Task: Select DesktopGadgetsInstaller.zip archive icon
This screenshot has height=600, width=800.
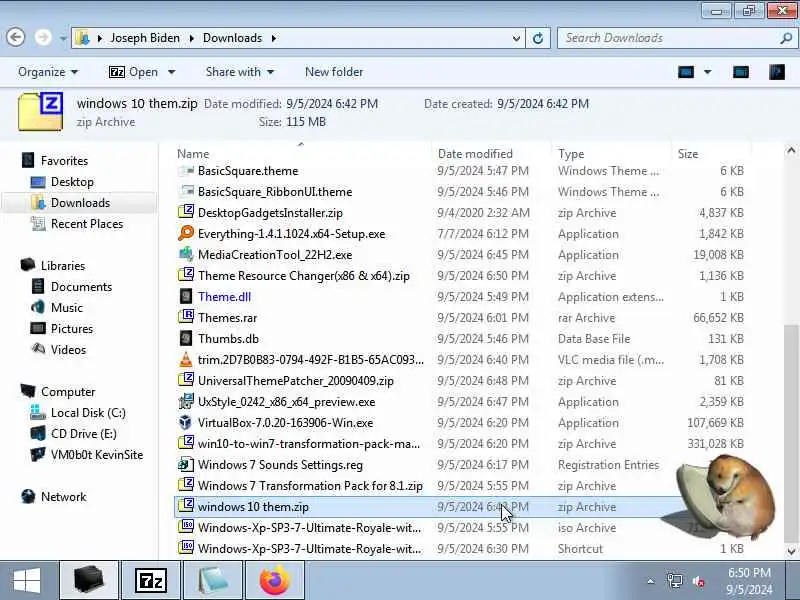Action: coord(186,212)
